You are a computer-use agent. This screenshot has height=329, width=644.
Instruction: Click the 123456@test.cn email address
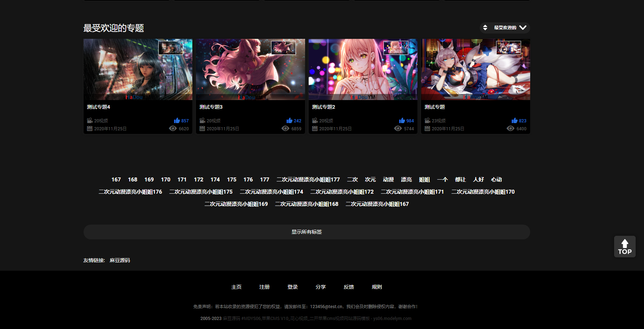(x=326, y=306)
